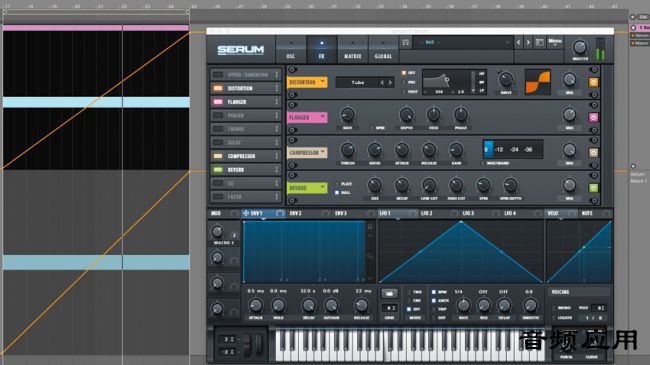The width and height of the screenshot is (650, 365).
Task: Click the Serum logo
Action: click(240, 50)
